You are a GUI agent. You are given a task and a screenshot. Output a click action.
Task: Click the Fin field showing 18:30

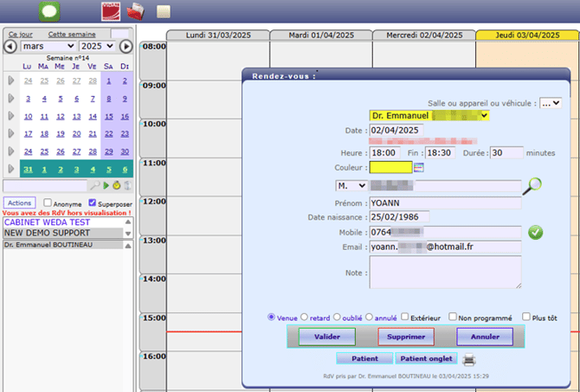click(x=440, y=152)
